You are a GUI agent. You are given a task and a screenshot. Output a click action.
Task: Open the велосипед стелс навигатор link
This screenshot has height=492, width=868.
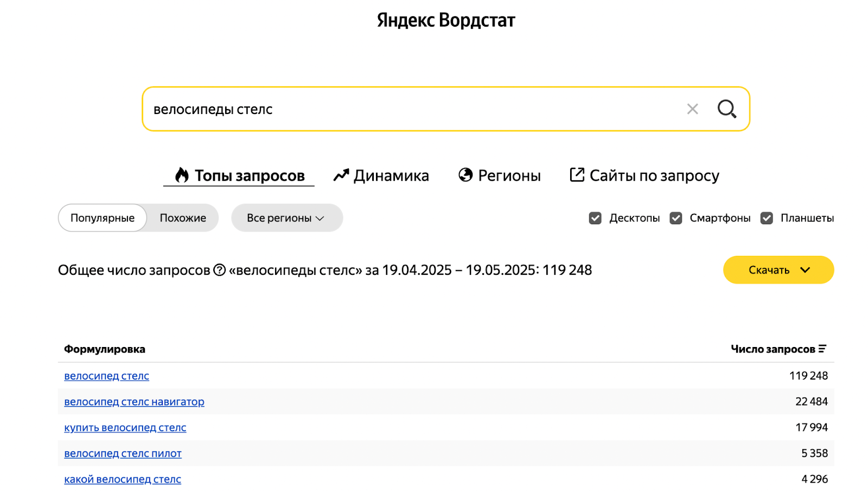(134, 402)
